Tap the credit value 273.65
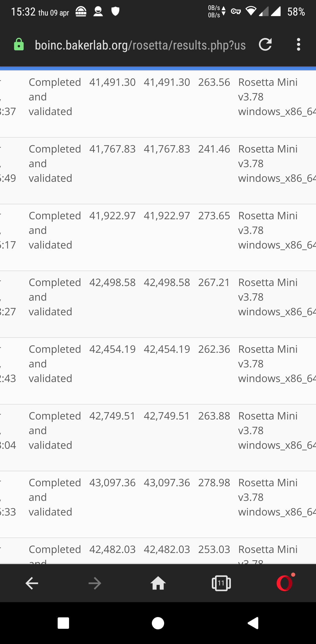This screenshot has height=644, width=316. [214, 216]
